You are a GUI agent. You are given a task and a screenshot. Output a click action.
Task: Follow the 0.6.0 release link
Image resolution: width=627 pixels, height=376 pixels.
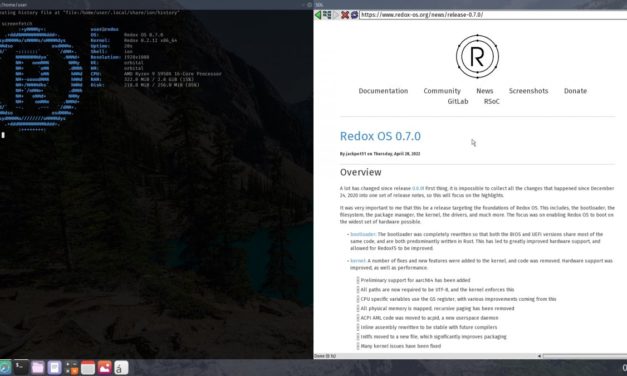pyautogui.click(x=417, y=188)
